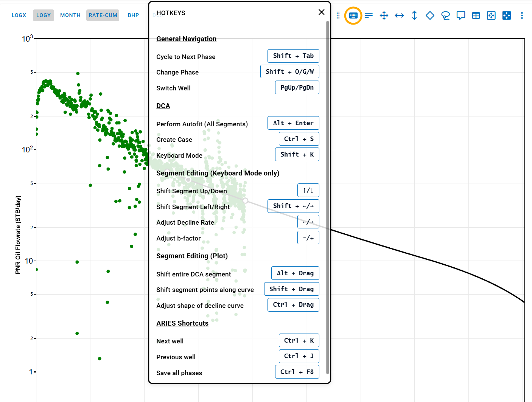Screen dimensions: 532x402
Task: Click the Shift + Drag hotkey button
Action: tap(292, 289)
